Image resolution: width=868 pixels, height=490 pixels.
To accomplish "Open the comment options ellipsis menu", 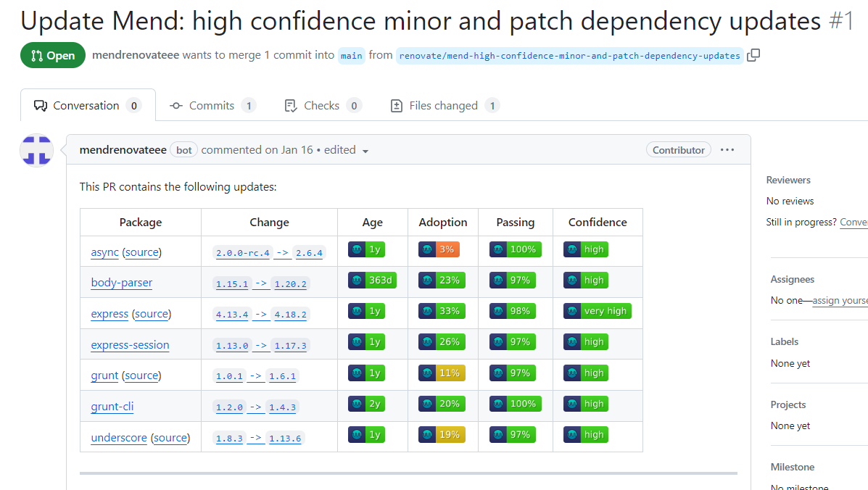I will pos(727,150).
